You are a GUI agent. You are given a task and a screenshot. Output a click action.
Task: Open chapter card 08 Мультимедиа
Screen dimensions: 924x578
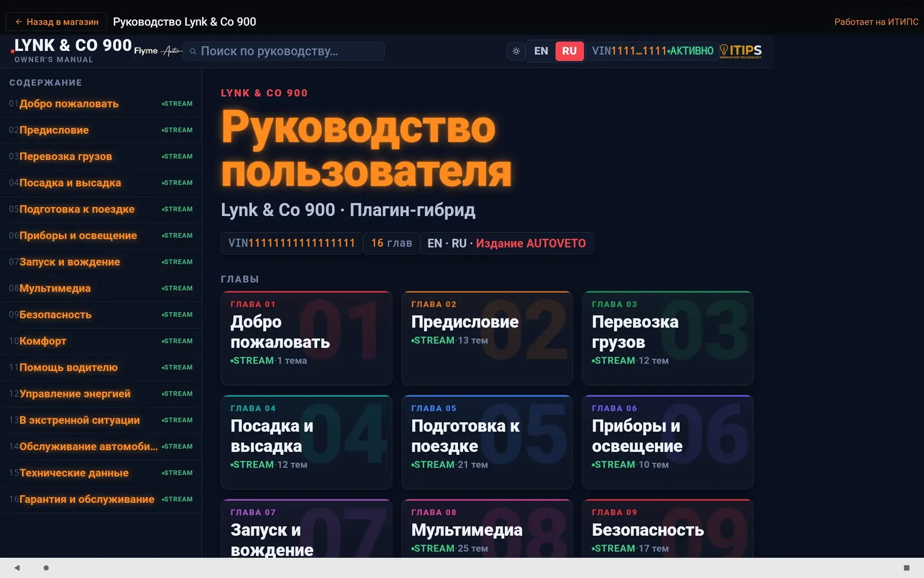click(487, 529)
